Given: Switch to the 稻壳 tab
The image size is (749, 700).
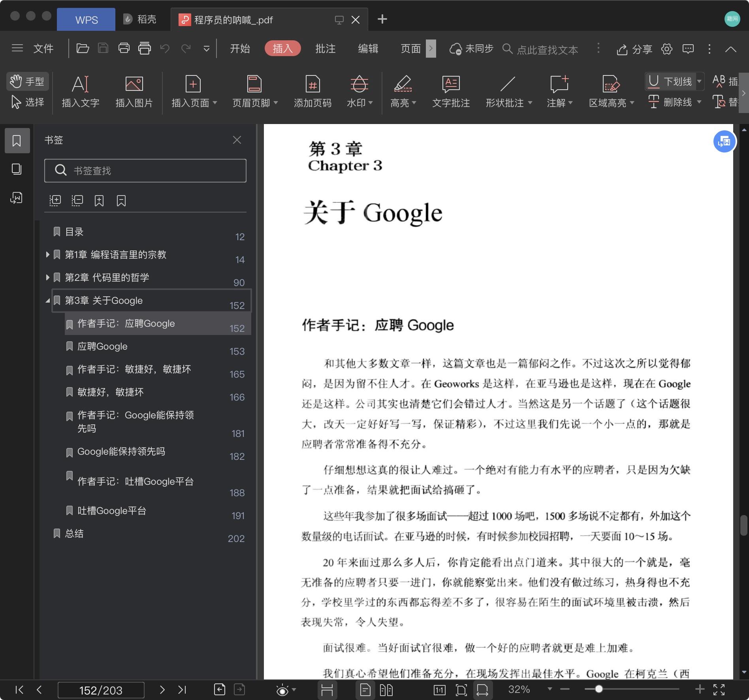Looking at the screenshot, I should pyautogui.click(x=140, y=19).
